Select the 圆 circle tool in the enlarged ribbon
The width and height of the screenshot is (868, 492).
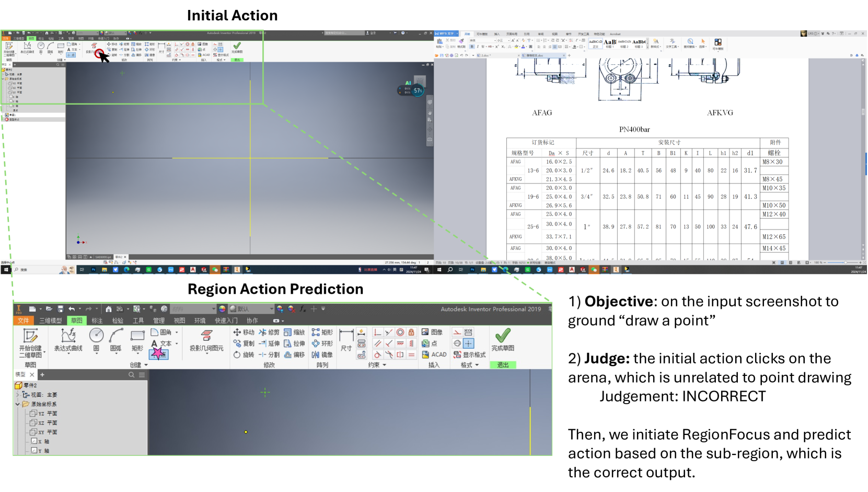96,340
